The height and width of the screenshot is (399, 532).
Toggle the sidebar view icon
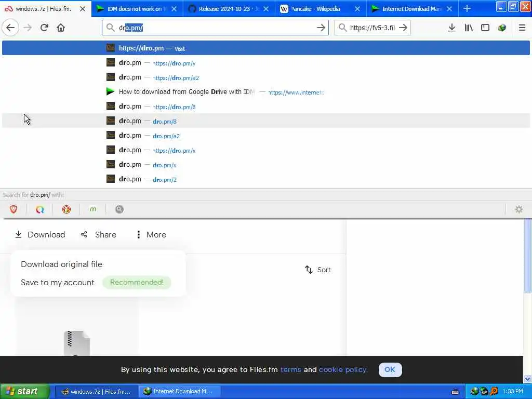tap(485, 28)
